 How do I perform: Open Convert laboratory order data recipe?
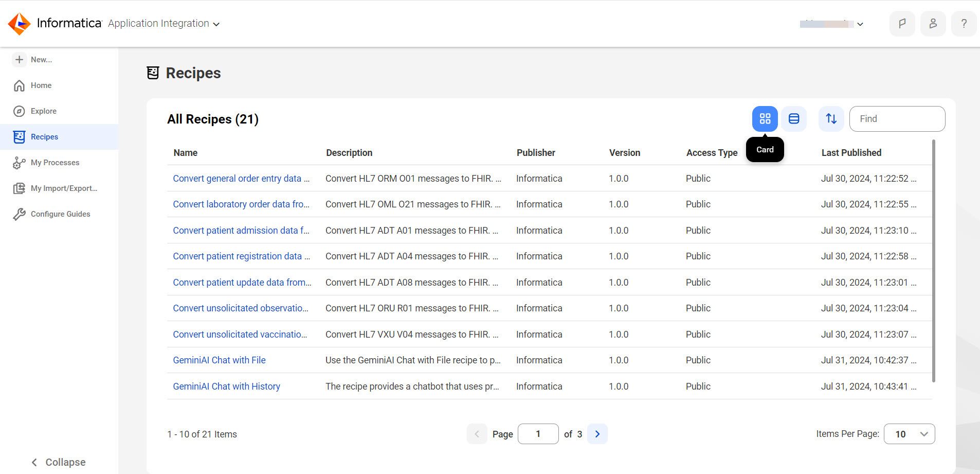(241, 204)
